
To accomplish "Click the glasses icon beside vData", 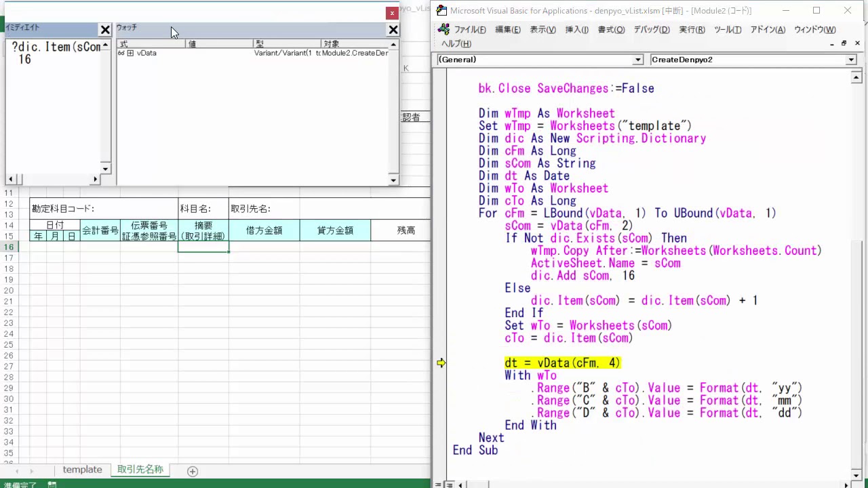I will point(121,53).
